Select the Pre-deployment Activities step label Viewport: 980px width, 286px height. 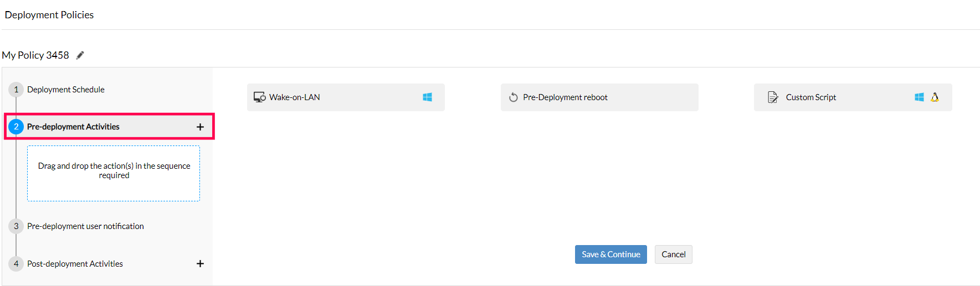click(x=73, y=127)
